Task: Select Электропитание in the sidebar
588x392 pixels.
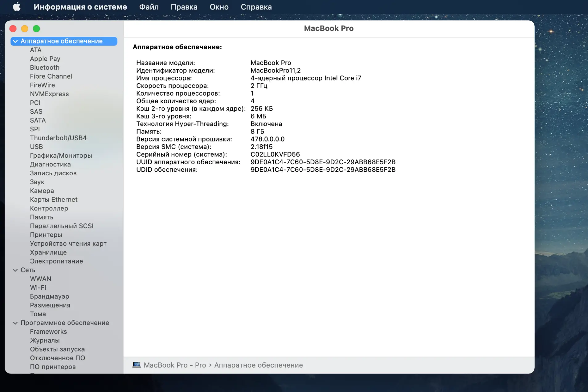Action: (56, 261)
